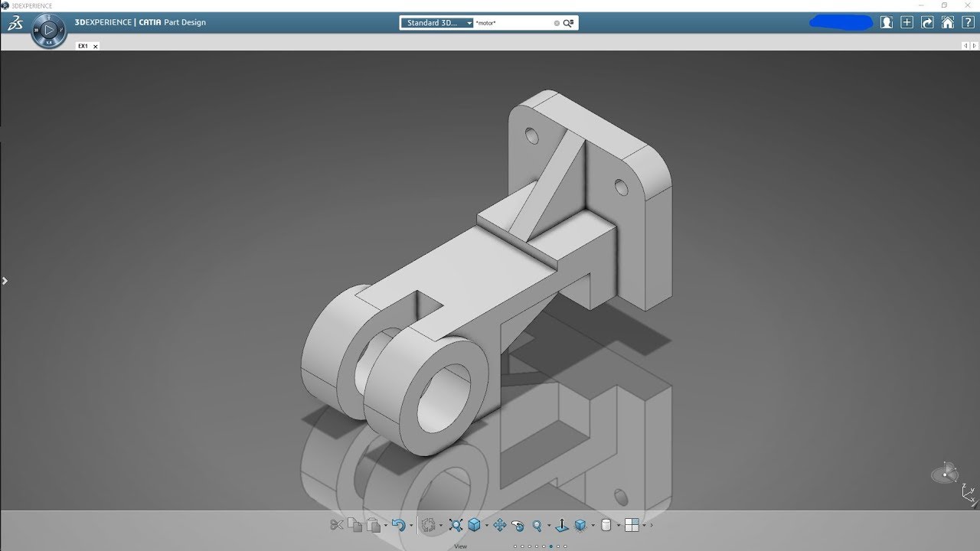Viewport: 980px width, 551px height.
Task: Open the Zoom tool dropdown arrow
Action: 549,525
